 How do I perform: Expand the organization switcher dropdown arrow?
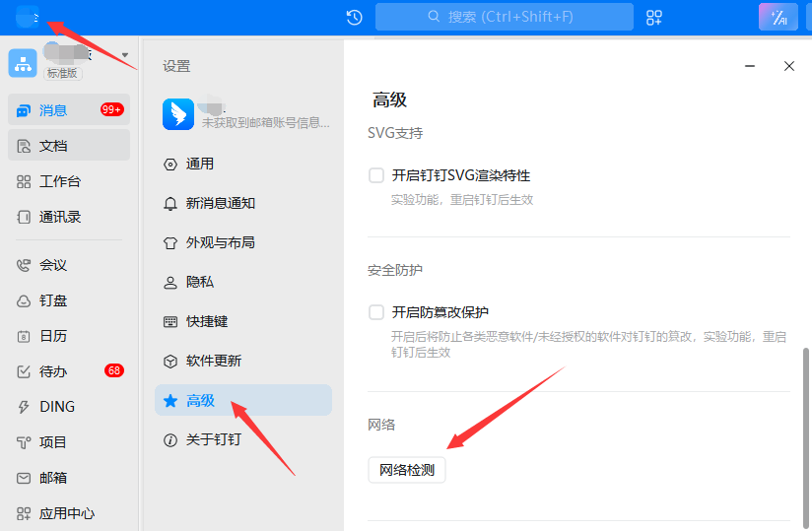(125, 55)
